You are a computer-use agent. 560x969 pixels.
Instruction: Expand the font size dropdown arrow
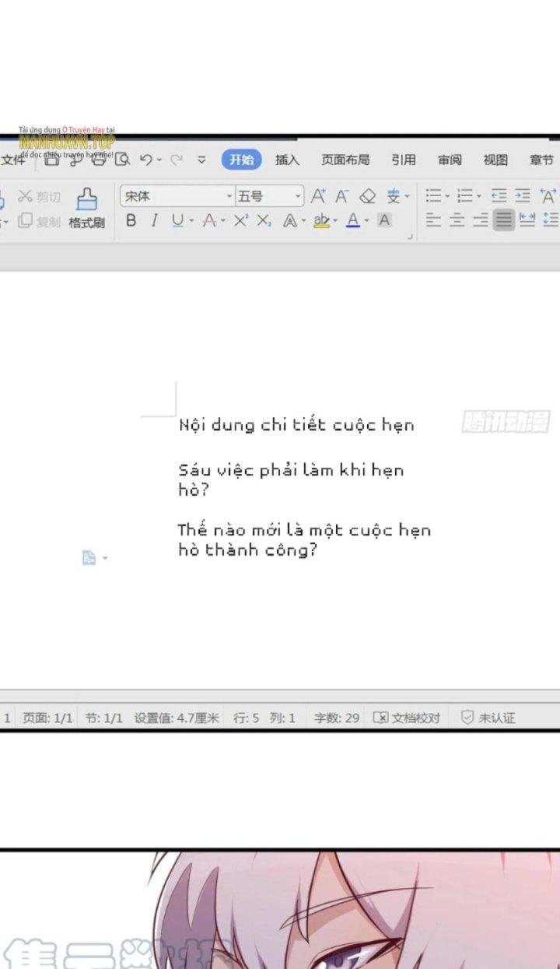(298, 197)
